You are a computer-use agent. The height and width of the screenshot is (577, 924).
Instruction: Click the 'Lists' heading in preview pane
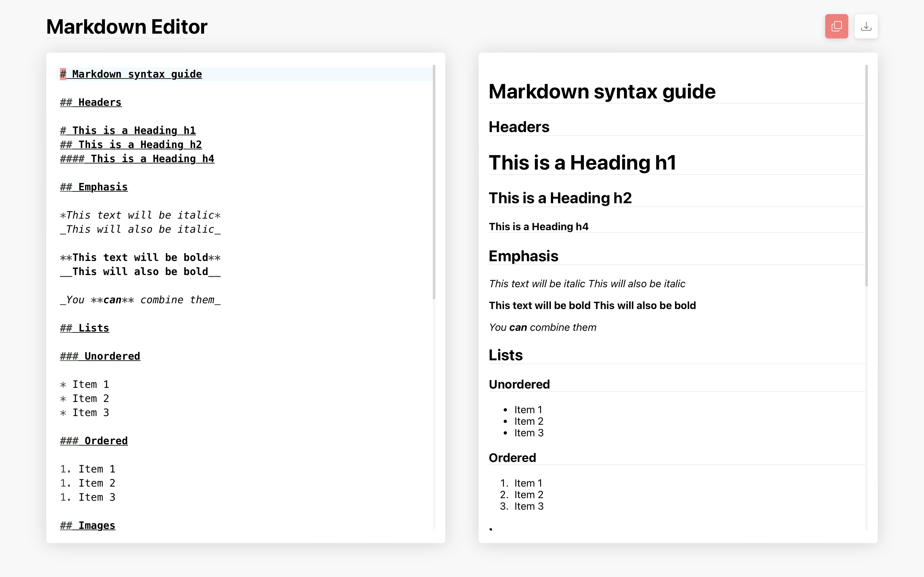point(506,355)
